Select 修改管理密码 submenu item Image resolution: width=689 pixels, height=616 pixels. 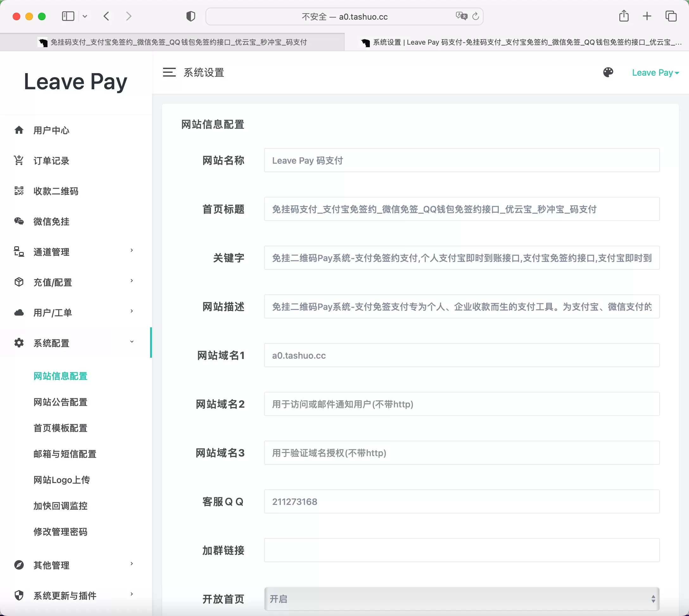60,532
